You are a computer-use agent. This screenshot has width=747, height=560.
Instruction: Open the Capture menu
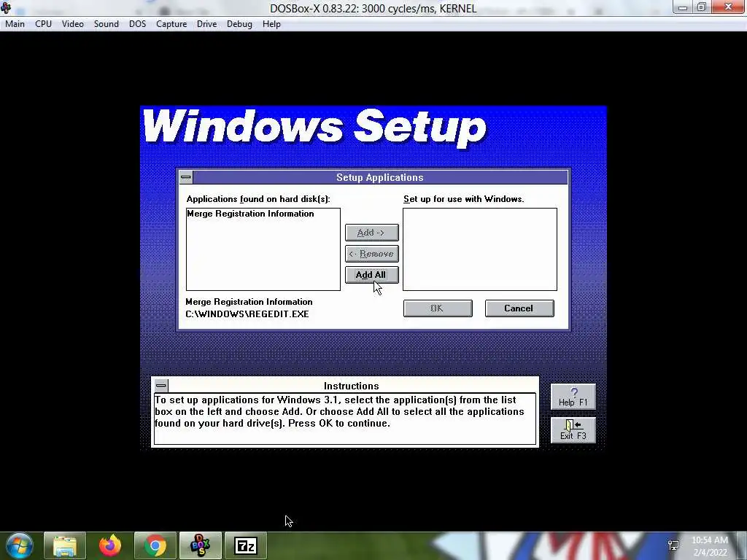(171, 24)
